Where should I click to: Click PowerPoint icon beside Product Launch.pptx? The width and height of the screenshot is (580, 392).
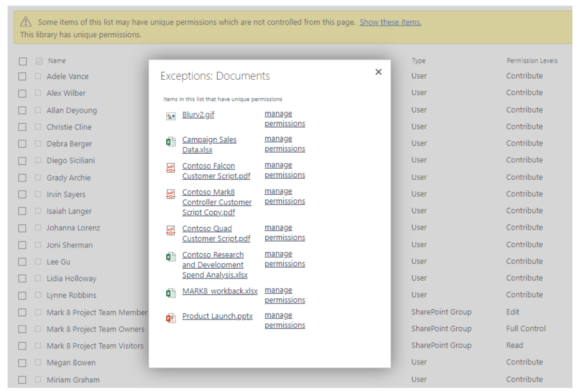pos(170,319)
